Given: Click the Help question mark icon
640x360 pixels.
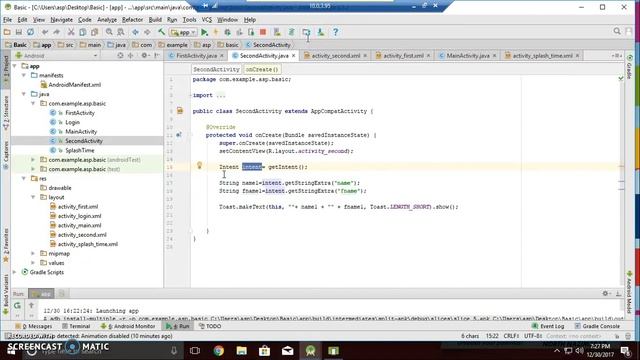Looking at the screenshot, I should tap(336, 32).
